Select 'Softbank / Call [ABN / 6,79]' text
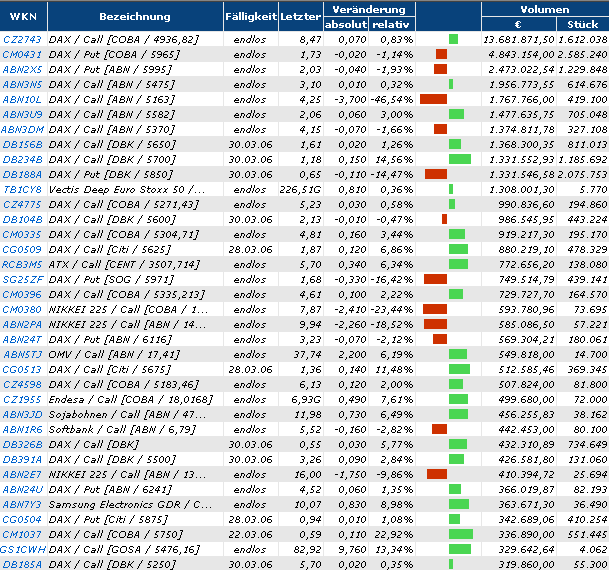 pyautogui.click(x=122, y=429)
